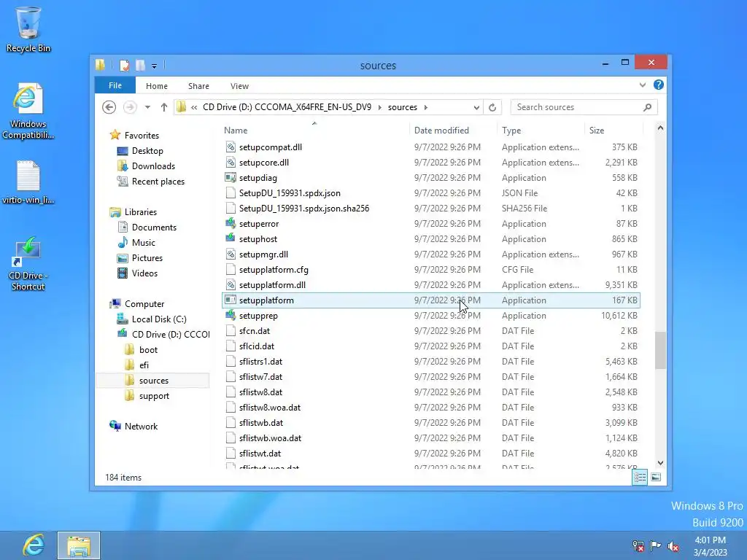Select the setupdiag application file

click(x=431, y=178)
